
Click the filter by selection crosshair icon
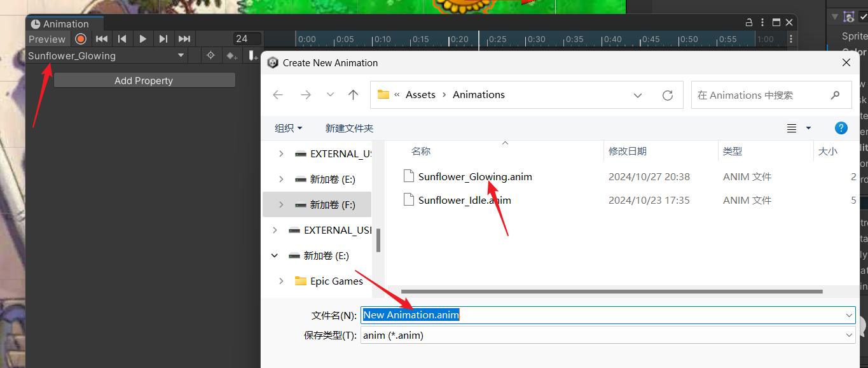pyautogui.click(x=211, y=55)
